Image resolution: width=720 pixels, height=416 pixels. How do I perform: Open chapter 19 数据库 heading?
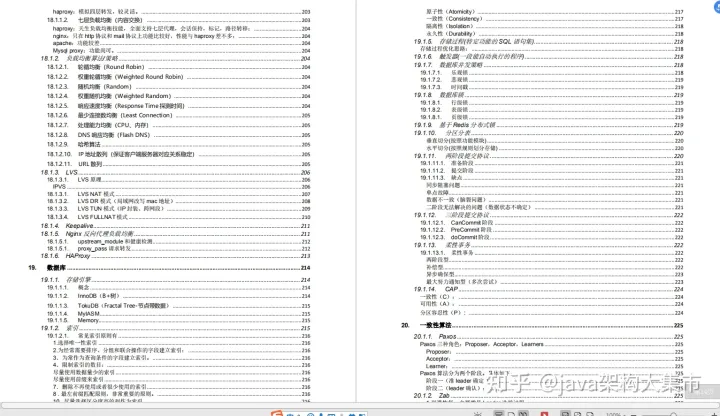169,267
